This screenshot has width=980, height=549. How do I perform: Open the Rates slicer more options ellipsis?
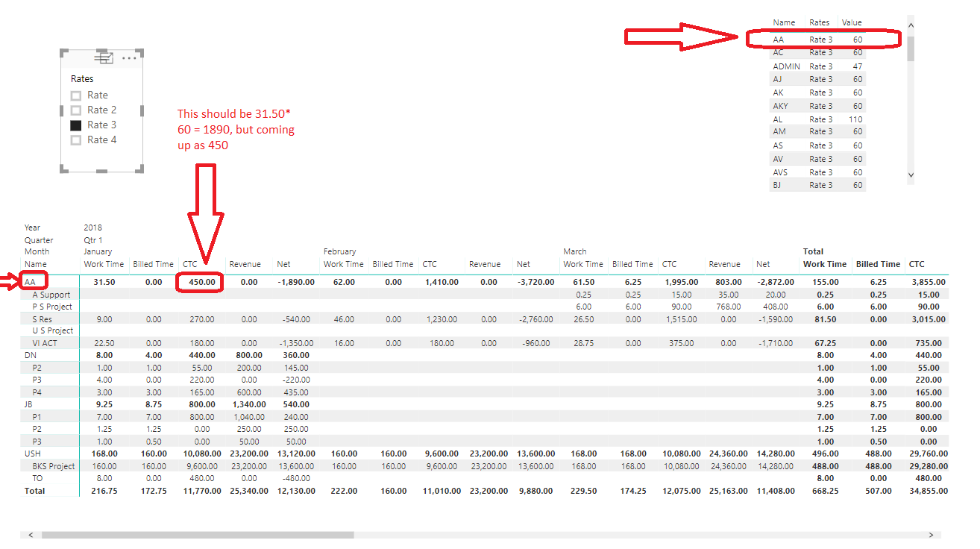coord(130,58)
